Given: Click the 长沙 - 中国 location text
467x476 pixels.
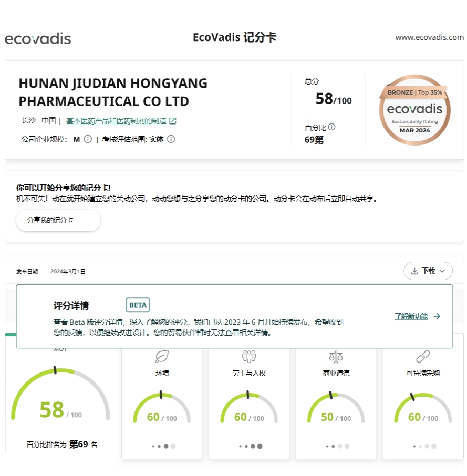Looking at the screenshot, I should (x=38, y=121).
